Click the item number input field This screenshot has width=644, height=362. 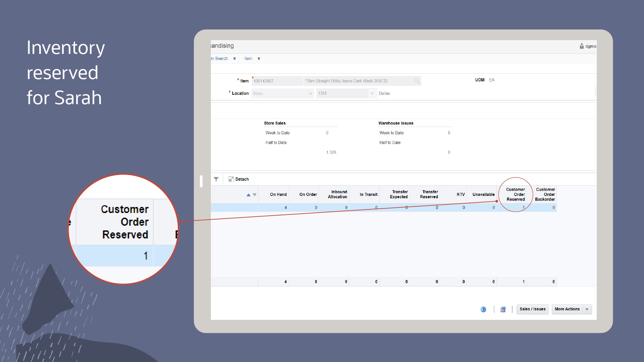pyautogui.click(x=277, y=81)
